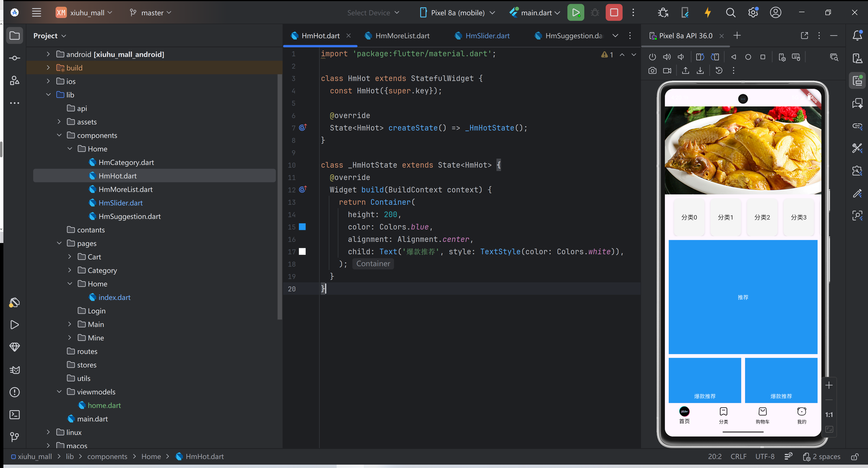Open index.dart in the project tree
This screenshot has width=868, height=468.
[114, 297]
